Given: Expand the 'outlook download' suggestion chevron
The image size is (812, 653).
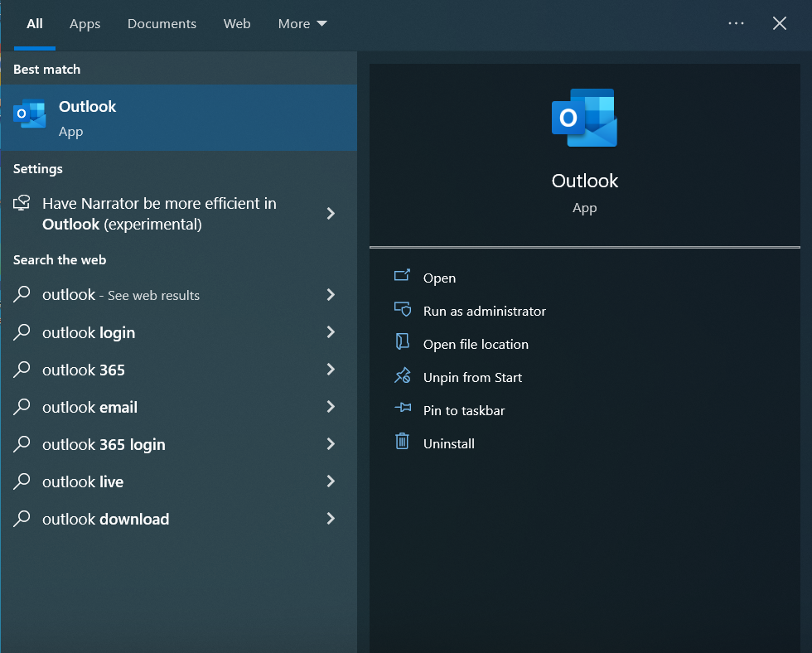Looking at the screenshot, I should (x=331, y=519).
